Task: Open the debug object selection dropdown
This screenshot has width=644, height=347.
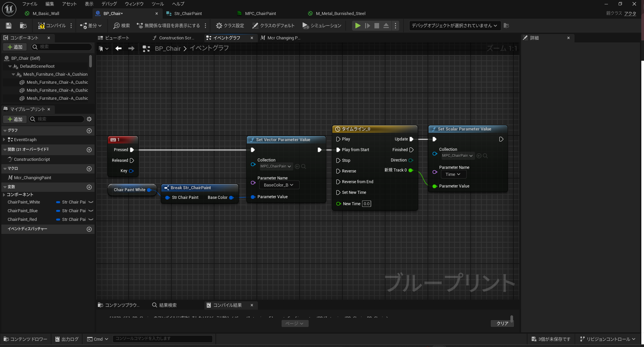Action: [454, 26]
